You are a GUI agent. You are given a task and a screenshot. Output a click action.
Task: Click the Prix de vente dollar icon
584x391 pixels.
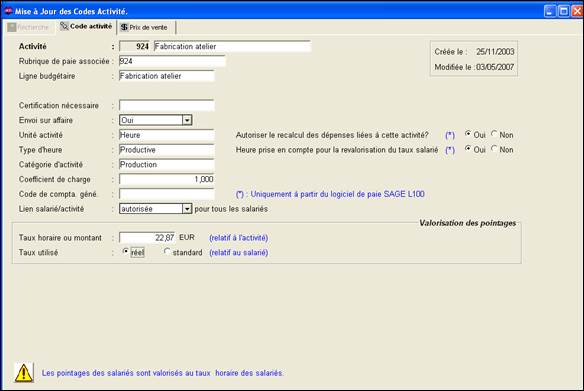124,27
